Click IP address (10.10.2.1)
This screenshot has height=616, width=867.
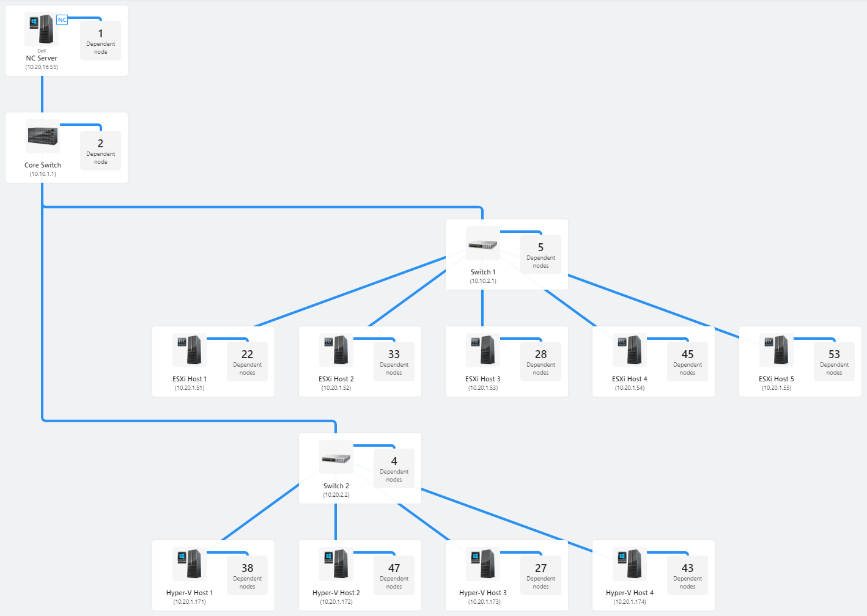(483, 281)
